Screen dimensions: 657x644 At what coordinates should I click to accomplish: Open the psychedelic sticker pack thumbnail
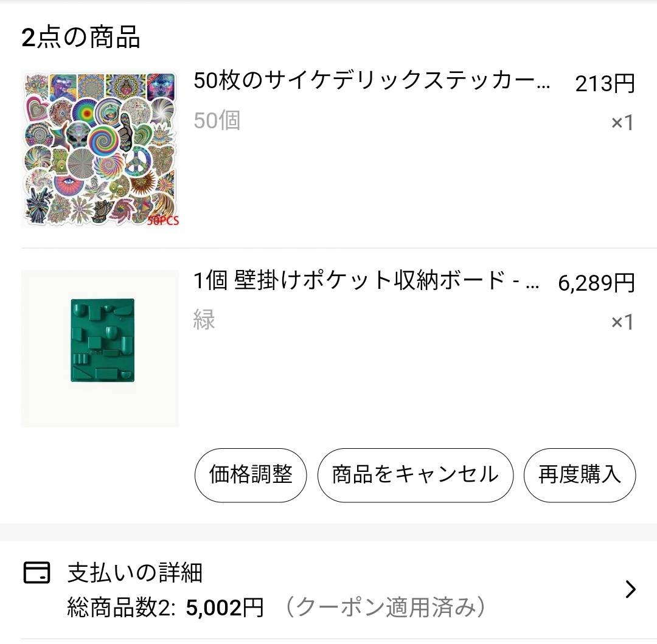pyautogui.click(x=100, y=149)
